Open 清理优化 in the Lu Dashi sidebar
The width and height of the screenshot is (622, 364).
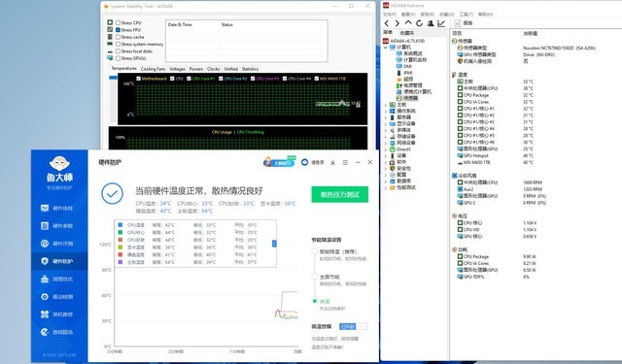click(56, 279)
